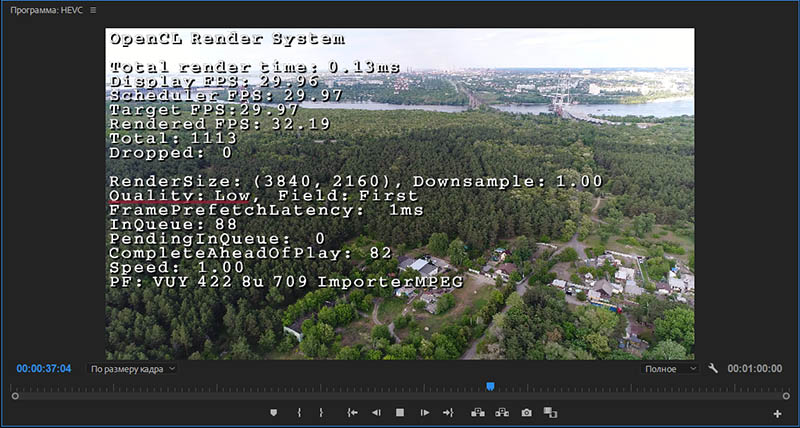Stop playback with the square button
Image resolution: width=800 pixels, height=428 pixels.
(x=400, y=413)
